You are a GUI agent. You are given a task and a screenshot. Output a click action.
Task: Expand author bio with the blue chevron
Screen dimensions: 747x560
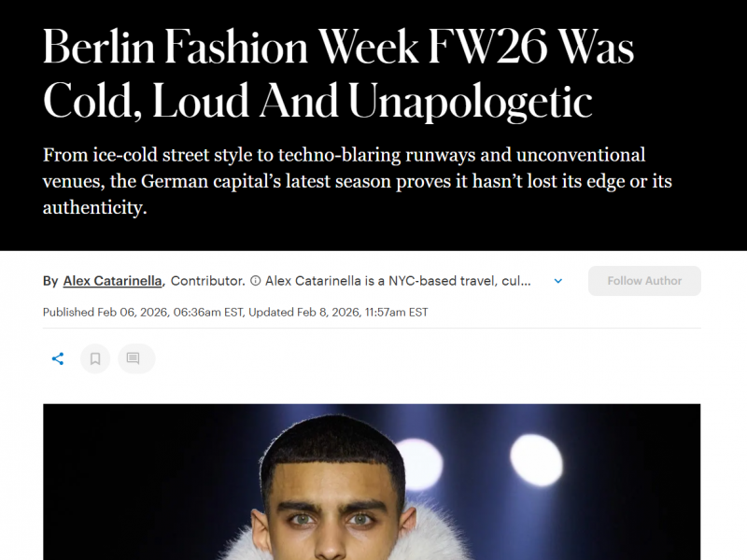(557, 281)
